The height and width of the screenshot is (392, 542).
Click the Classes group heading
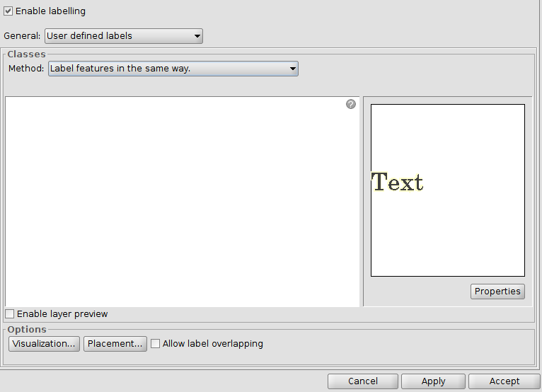tap(26, 54)
